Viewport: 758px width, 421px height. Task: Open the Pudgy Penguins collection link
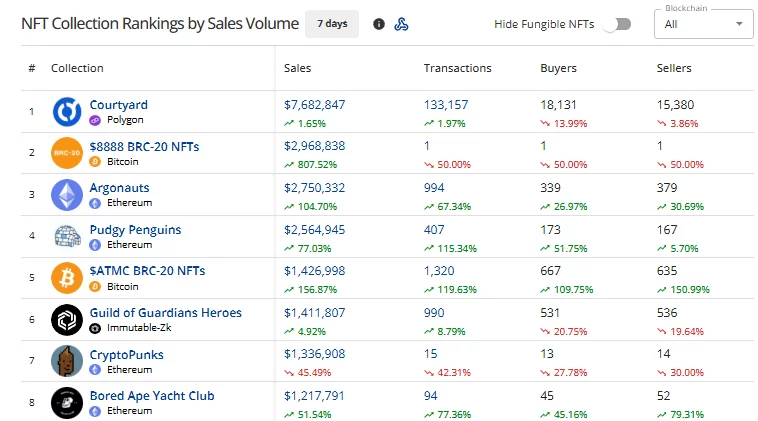(135, 230)
